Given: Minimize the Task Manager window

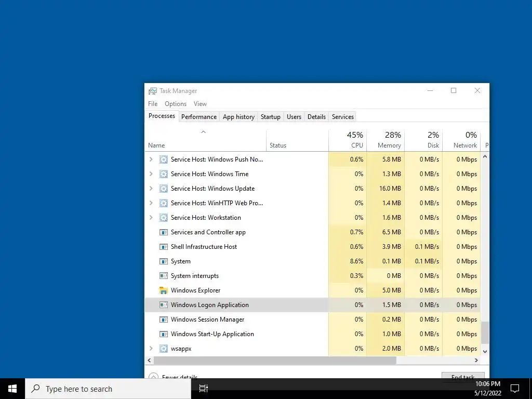Looking at the screenshot, I should [x=430, y=90].
